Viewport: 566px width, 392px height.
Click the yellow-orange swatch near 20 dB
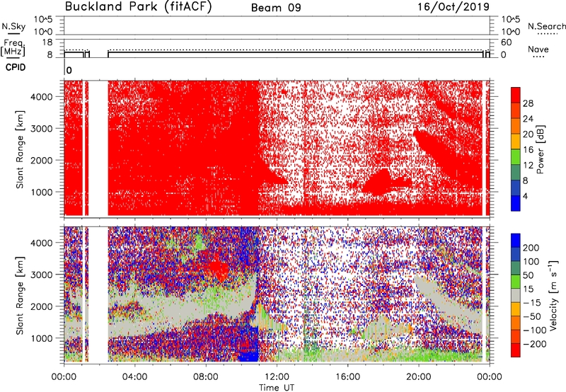(516, 142)
